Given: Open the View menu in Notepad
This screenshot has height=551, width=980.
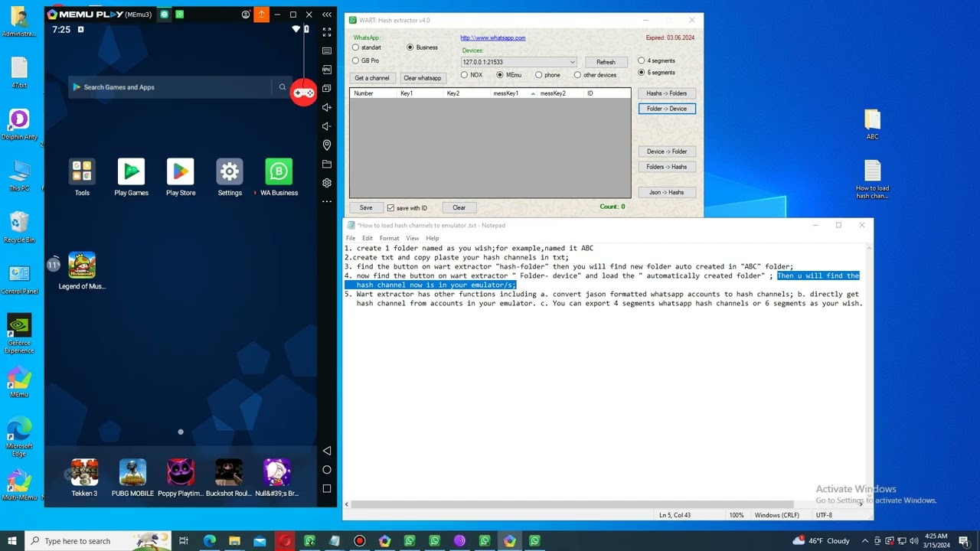Looking at the screenshot, I should point(413,238).
